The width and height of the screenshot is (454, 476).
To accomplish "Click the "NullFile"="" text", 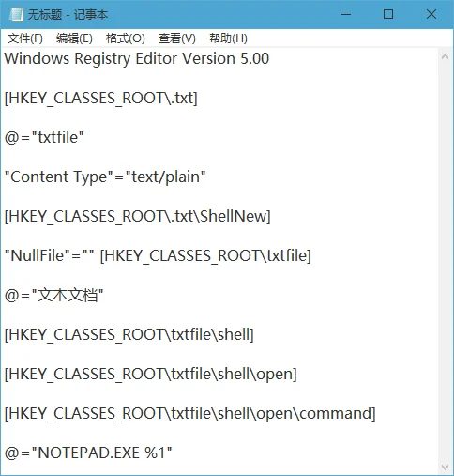I will point(50,255).
